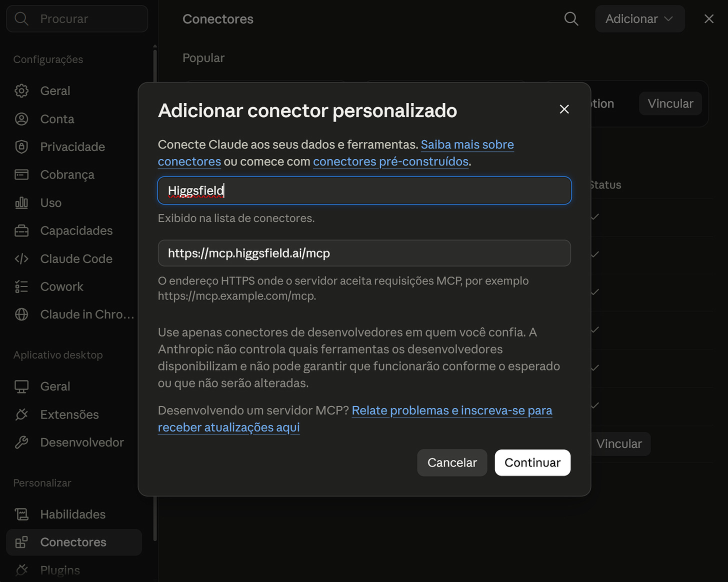728x582 pixels.
Task: Click the Privacidade shield icon
Action: 21,146
